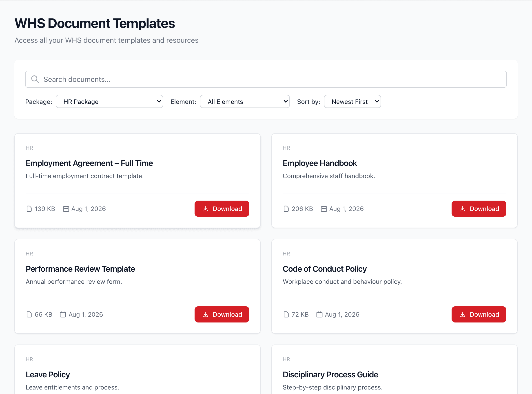This screenshot has height=394, width=532.
Task: Click 'Step-by-step disciplinary process.' text
Action: tap(332, 387)
